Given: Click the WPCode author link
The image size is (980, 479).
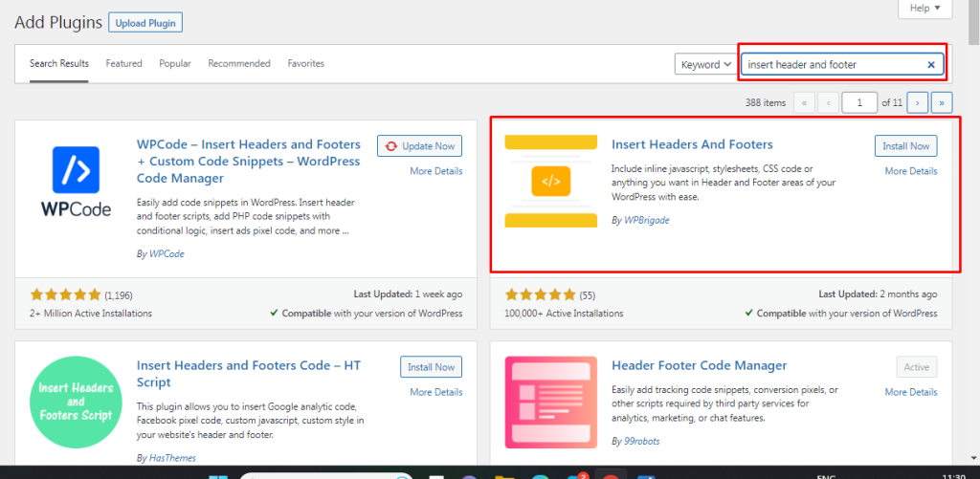Looking at the screenshot, I should point(167,254).
